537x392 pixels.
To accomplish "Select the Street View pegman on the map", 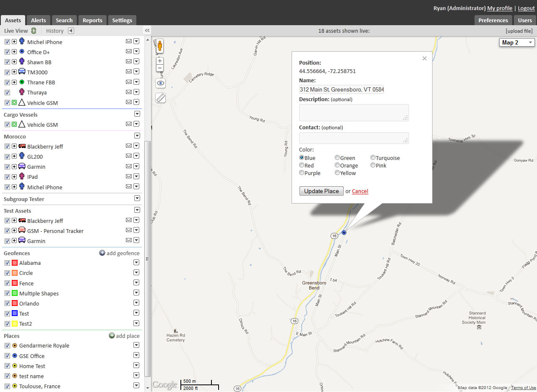I will 159,46.
